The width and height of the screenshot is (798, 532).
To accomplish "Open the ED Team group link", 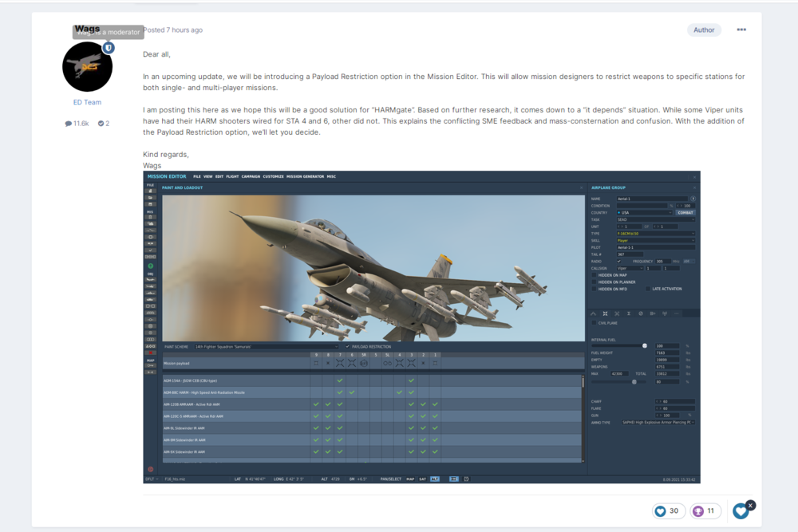I will (87, 102).
